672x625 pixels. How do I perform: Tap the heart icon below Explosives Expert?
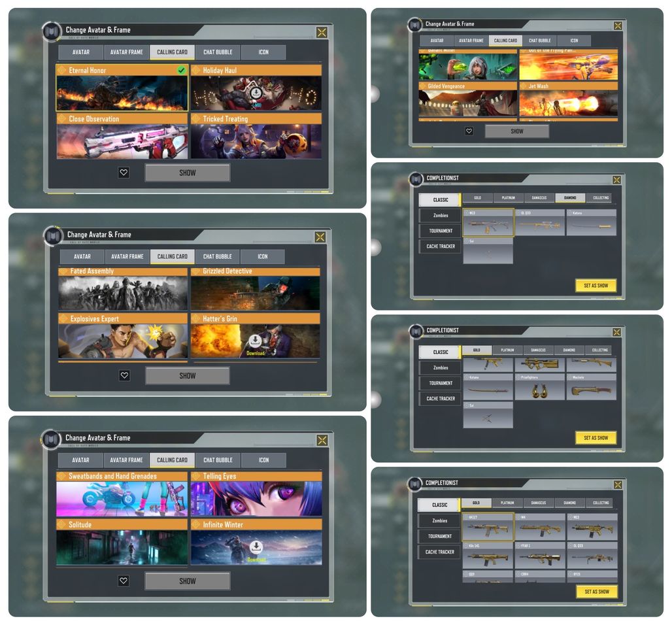click(x=124, y=375)
